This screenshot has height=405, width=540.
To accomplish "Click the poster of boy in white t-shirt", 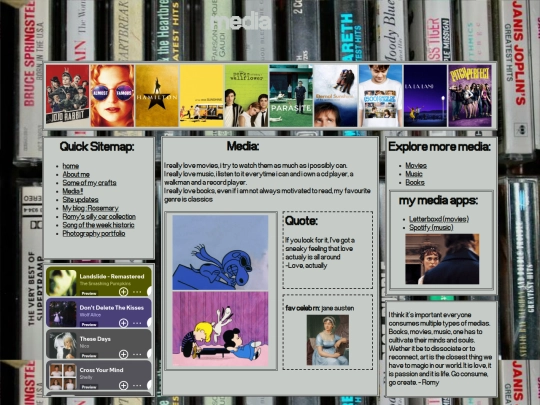I will 381,95.
